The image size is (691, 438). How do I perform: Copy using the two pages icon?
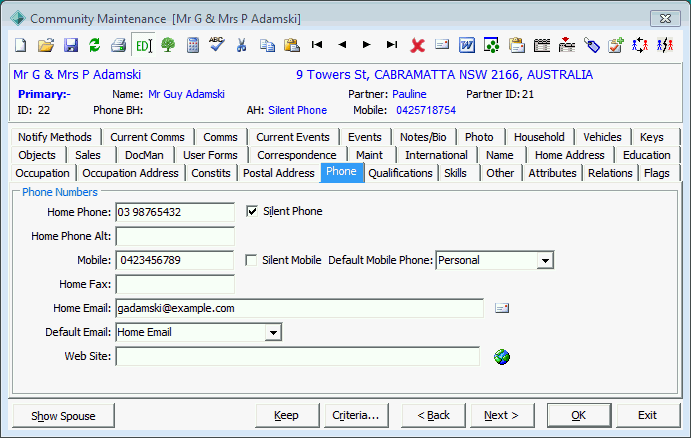267,45
